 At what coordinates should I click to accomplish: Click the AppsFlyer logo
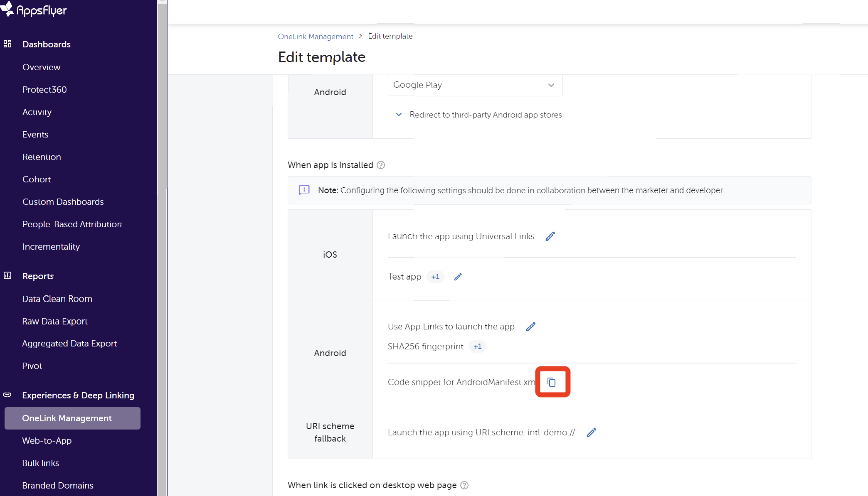(33, 10)
